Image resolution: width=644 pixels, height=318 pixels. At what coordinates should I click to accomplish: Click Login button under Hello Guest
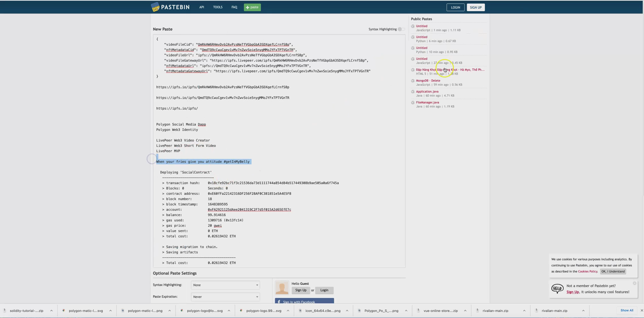click(x=324, y=290)
